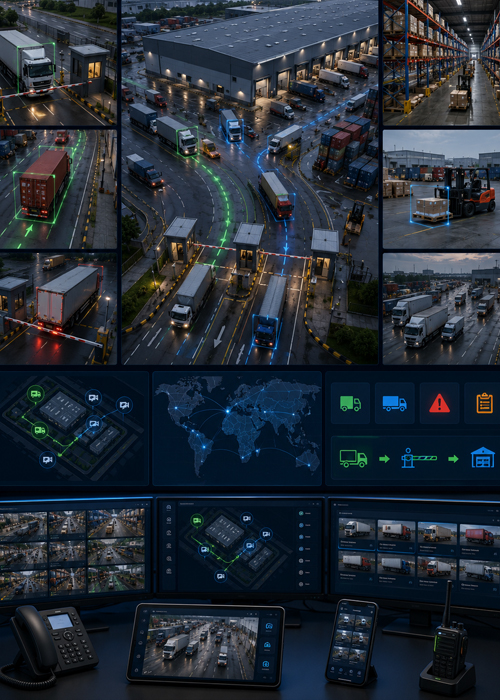Open the gate feed showing the red-outlined white trailer
The image size is (500, 700).
click(x=58, y=309)
